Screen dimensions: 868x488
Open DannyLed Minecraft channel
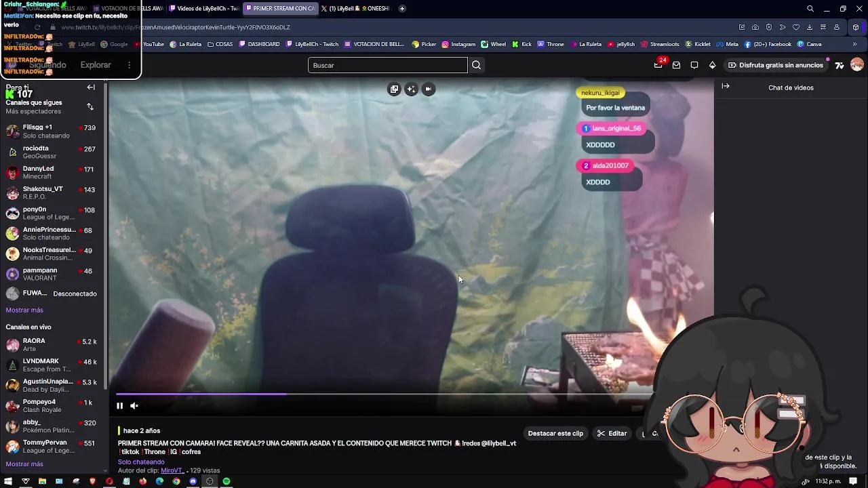point(52,172)
